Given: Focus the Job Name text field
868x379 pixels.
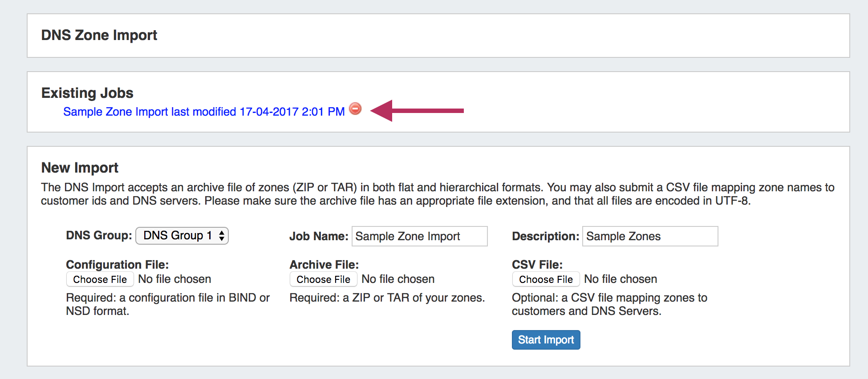Looking at the screenshot, I should 419,236.
